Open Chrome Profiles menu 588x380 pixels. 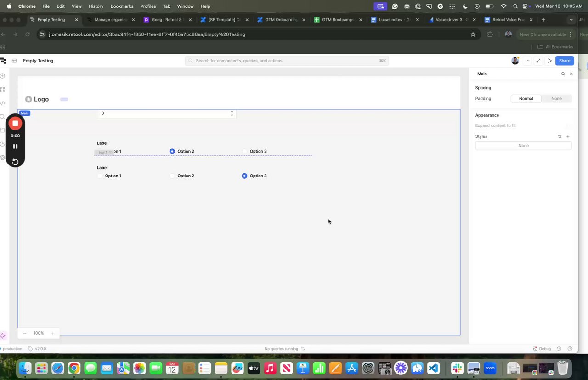pyautogui.click(x=148, y=6)
